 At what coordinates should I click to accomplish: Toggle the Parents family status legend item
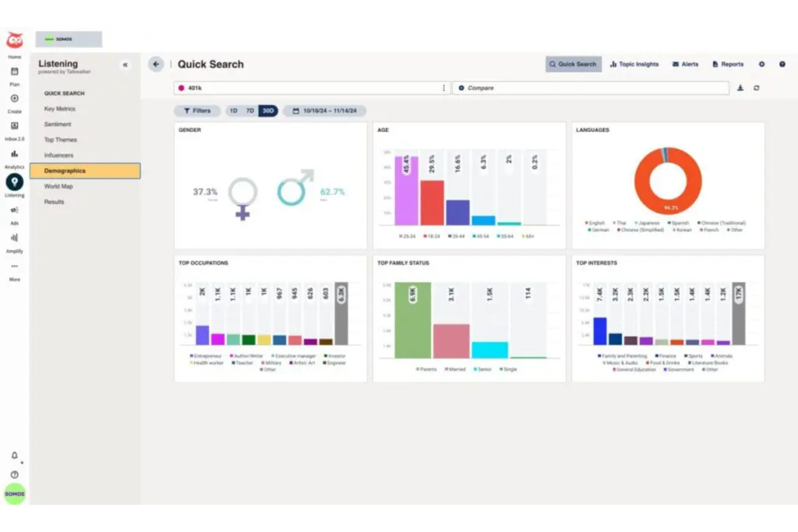pos(426,370)
